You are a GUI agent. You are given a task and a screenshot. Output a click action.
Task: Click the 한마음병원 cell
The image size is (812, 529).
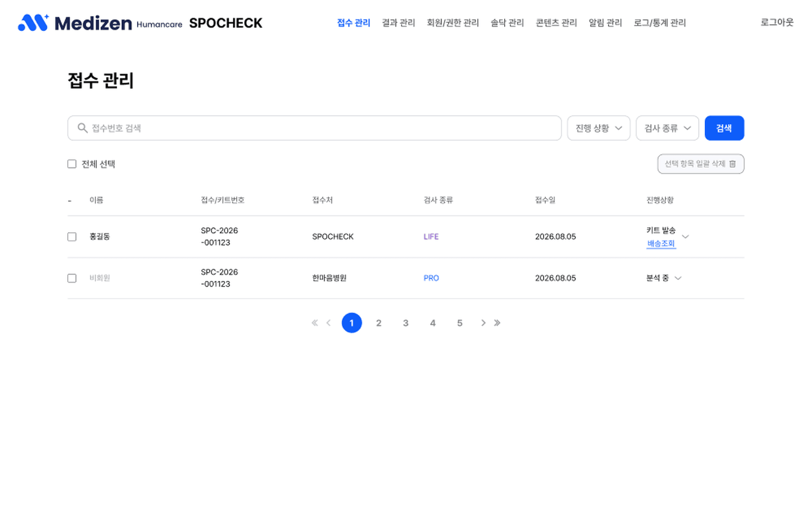pyautogui.click(x=329, y=278)
